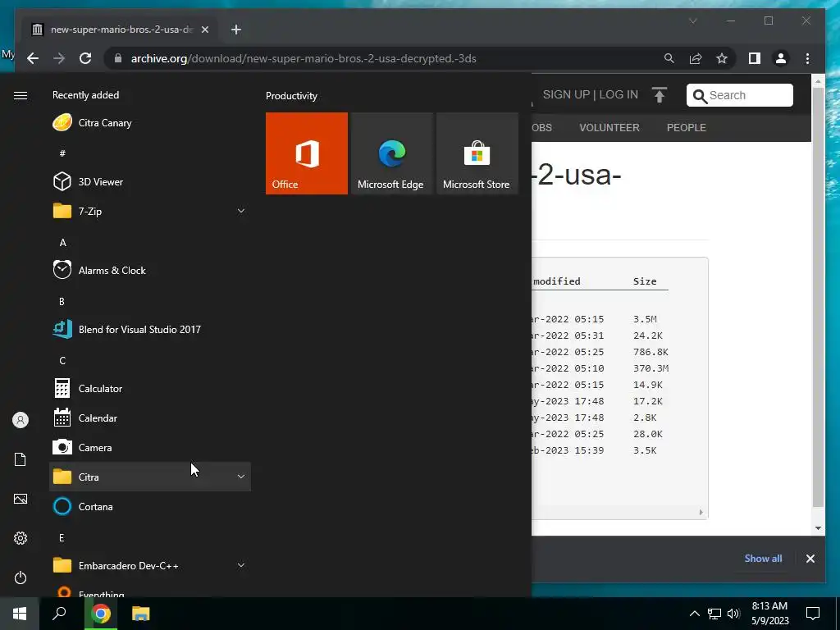This screenshot has height=630, width=840.
Task: Open the Microsoft Edge tile
Action: [391, 153]
